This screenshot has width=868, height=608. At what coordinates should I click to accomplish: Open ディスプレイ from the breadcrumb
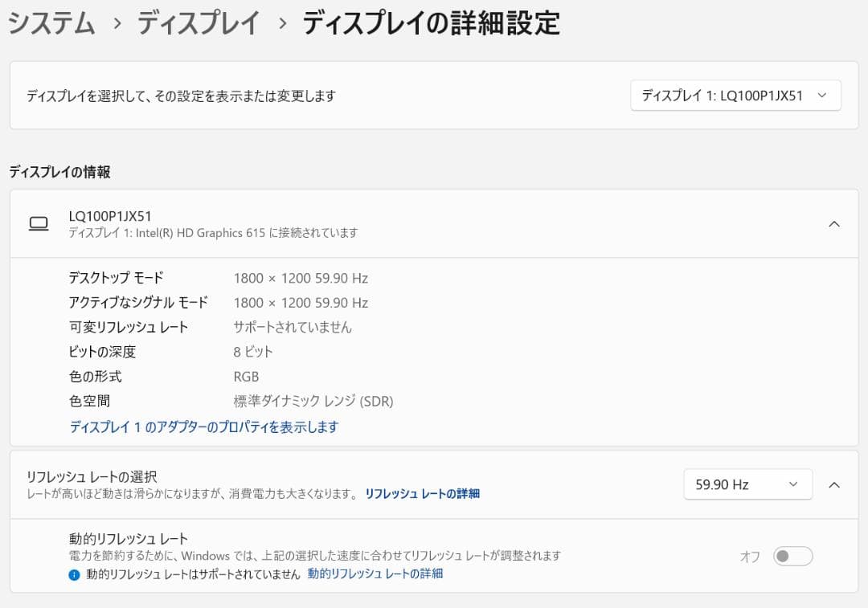click(x=199, y=24)
